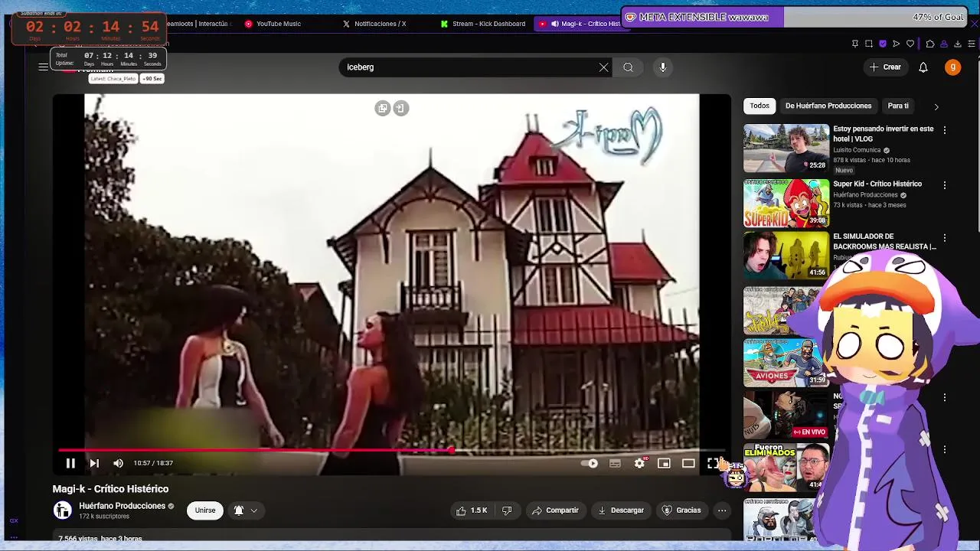Switch to Stream - Kick Dashboard tab
Image resolution: width=980 pixels, height=551 pixels.
pyautogui.click(x=482, y=24)
